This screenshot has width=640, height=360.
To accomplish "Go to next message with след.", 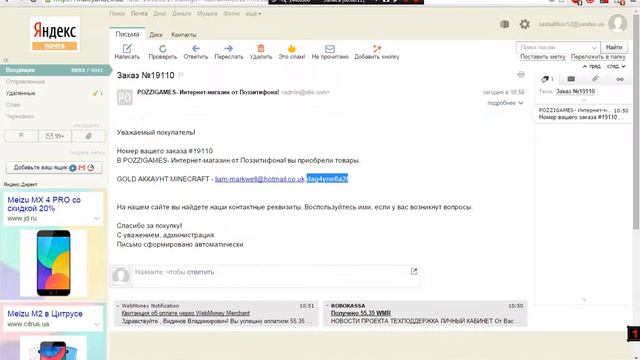I will 616,66.
